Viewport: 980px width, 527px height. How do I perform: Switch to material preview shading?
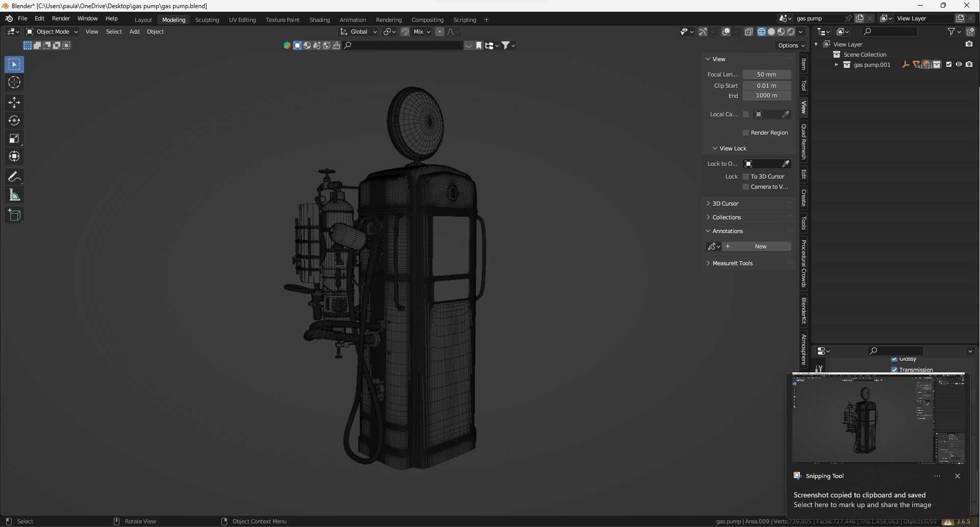pos(781,32)
